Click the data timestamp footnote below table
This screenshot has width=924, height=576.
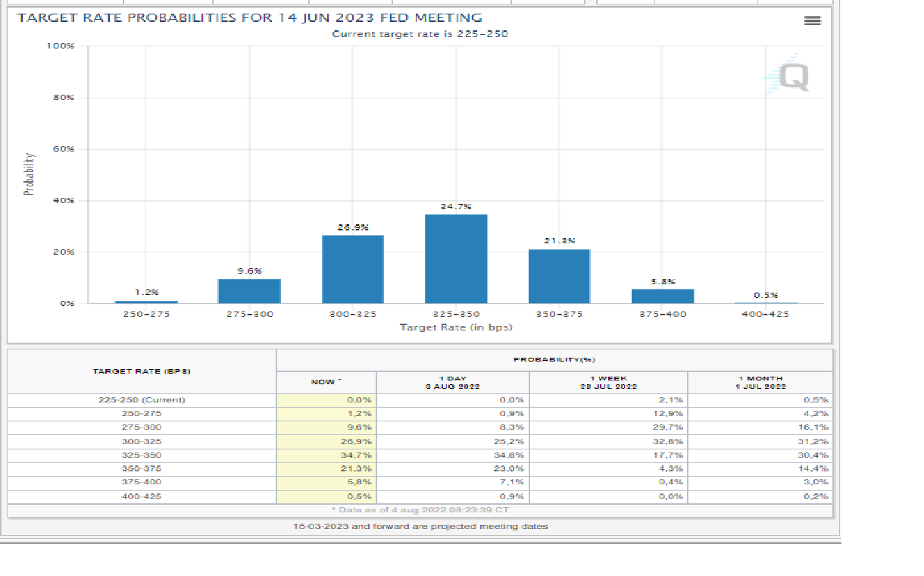(420, 510)
